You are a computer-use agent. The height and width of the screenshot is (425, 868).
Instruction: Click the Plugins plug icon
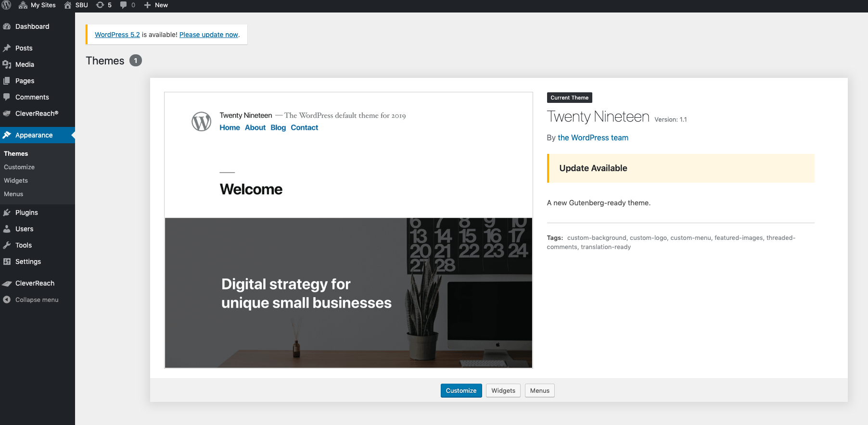point(7,212)
